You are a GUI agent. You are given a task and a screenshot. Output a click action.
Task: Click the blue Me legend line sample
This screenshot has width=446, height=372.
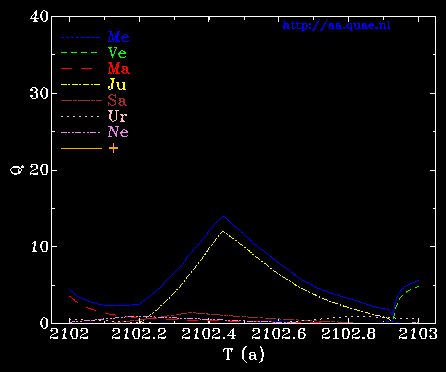tap(81, 37)
